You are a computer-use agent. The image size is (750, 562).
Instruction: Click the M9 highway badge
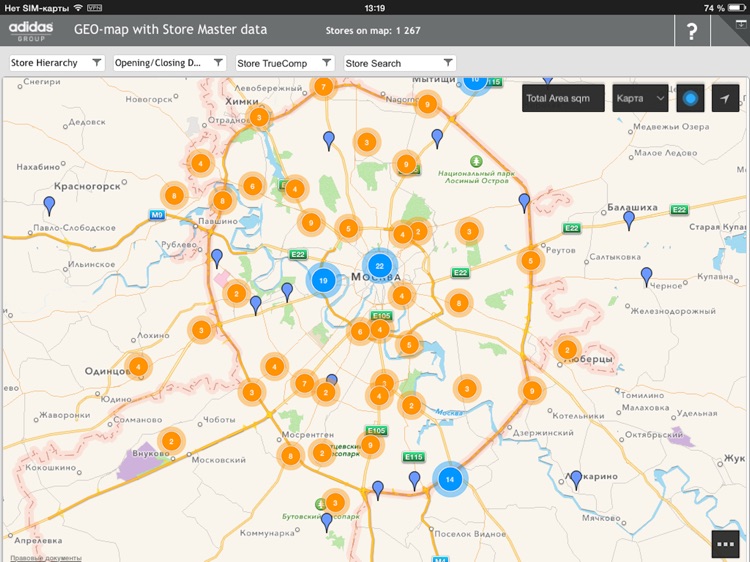click(157, 215)
